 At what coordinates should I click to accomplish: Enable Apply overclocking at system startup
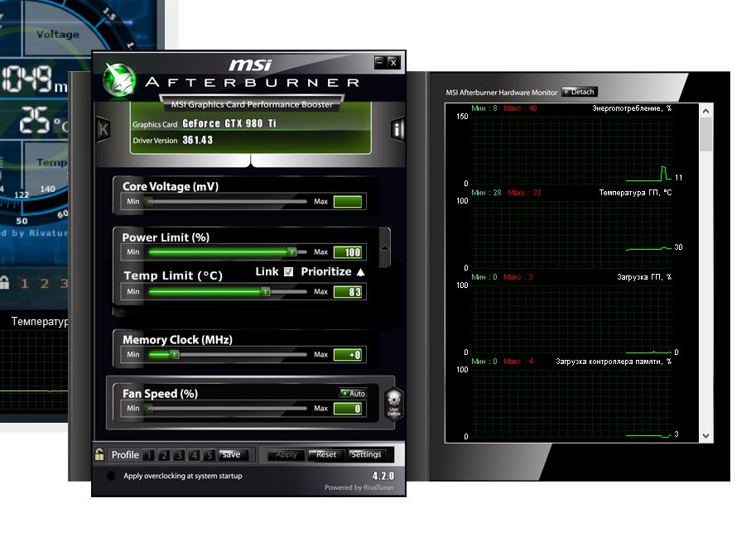pyautogui.click(x=111, y=476)
